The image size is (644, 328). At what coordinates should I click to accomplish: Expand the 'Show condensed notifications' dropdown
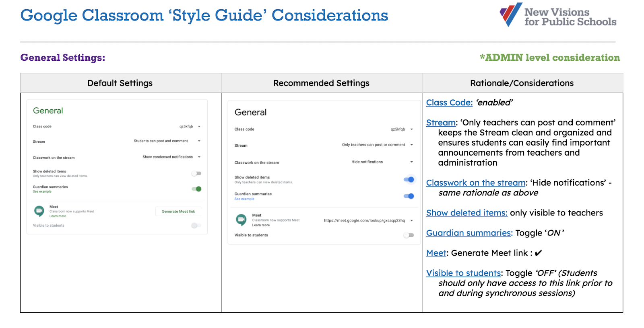click(199, 157)
